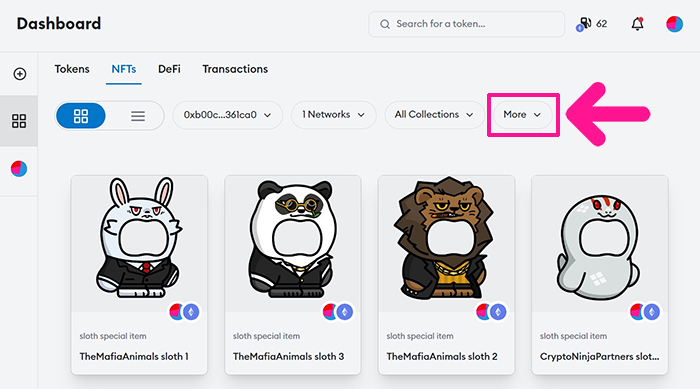Open the TheMafiaAnimals sloth 3 panda card
Screen dimensions: 700x389
pos(293,275)
